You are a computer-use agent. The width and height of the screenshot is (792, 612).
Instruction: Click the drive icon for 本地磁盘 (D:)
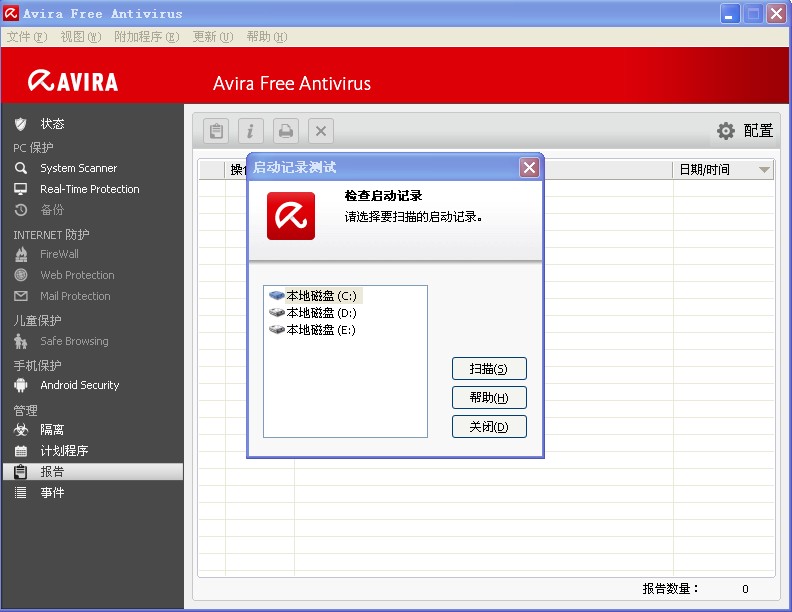[x=277, y=312]
